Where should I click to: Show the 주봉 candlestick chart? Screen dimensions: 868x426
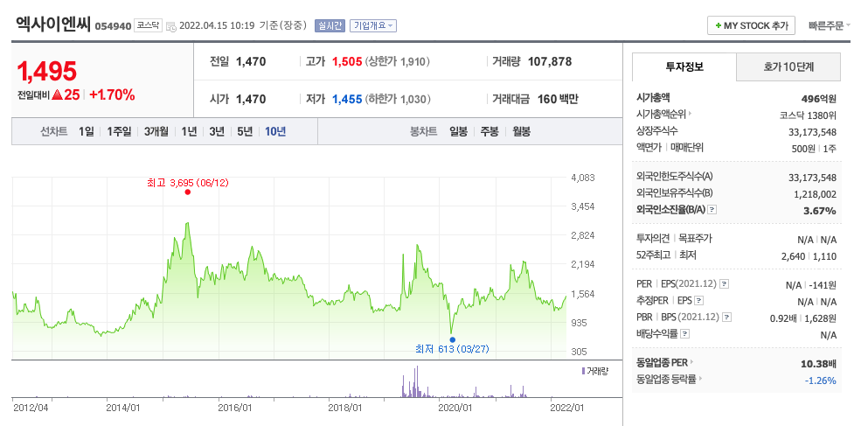pyautogui.click(x=490, y=132)
